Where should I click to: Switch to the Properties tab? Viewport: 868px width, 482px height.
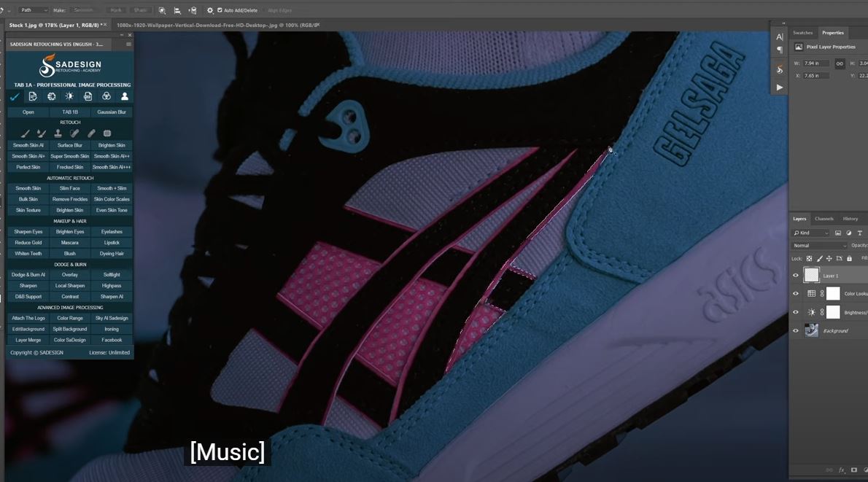coord(832,34)
